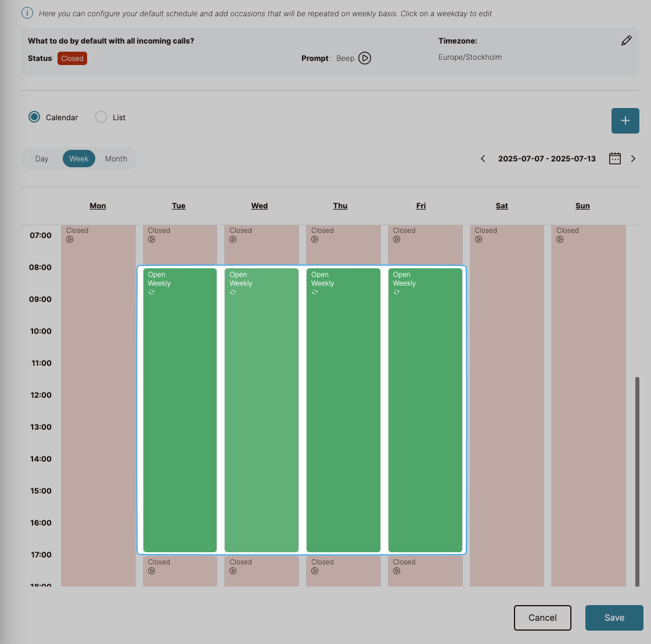Viewport: 651px width, 644px height.
Task: Switch to the Month view tab
Action: tap(116, 159)
